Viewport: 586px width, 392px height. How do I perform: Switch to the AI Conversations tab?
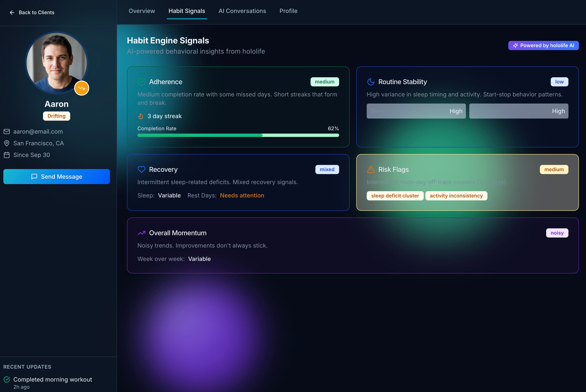coord(242,11)
